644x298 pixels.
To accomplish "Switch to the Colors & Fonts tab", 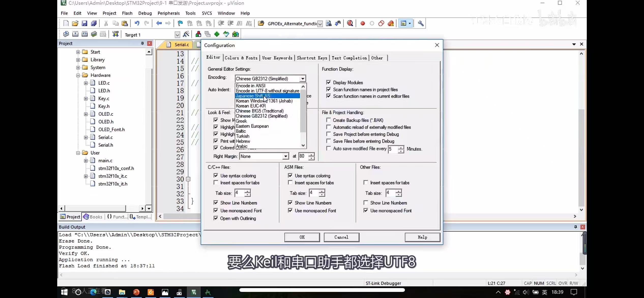I will click(x=241, y=58).
